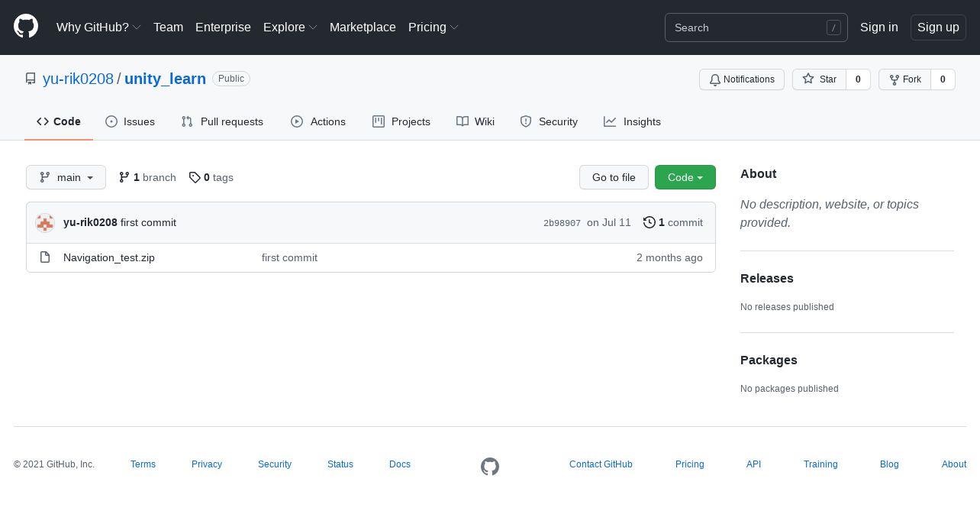Click the tag icon next to 0 tags
Screen dimensions: 980x514
point(195,177)
